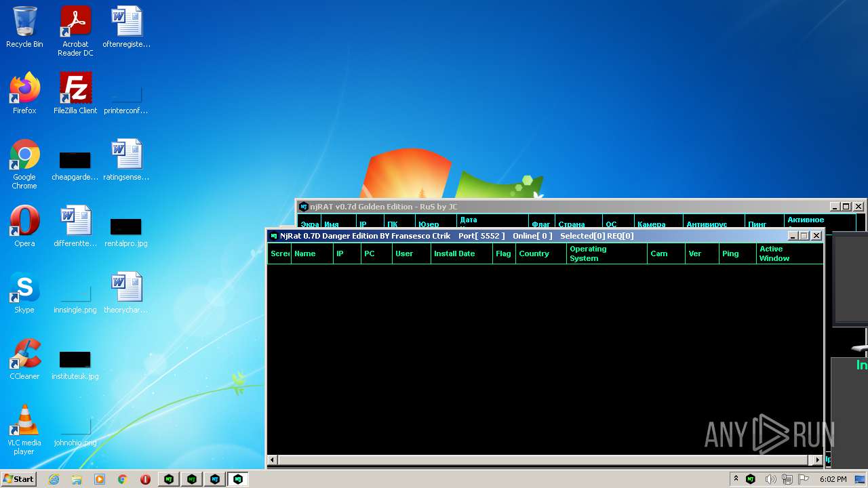
Task: Click the 6:02 PM system clock
Action: [x=833, y=479]
